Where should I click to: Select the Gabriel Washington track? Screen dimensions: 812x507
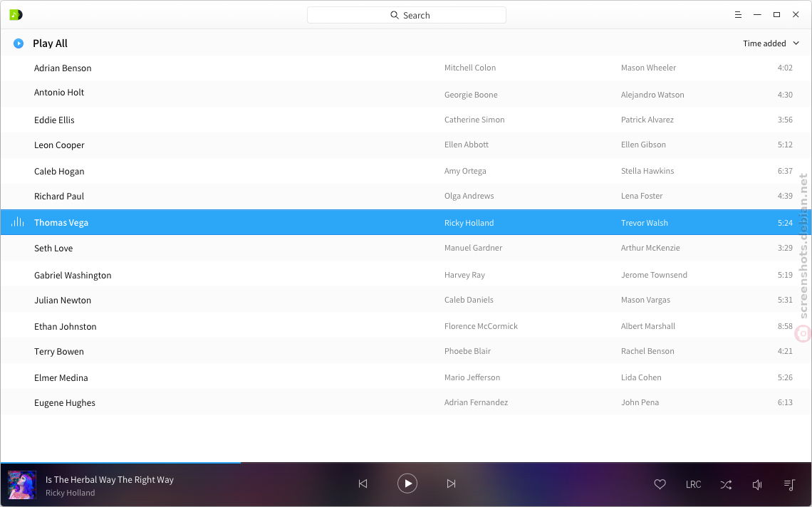[x=406, y=274]
